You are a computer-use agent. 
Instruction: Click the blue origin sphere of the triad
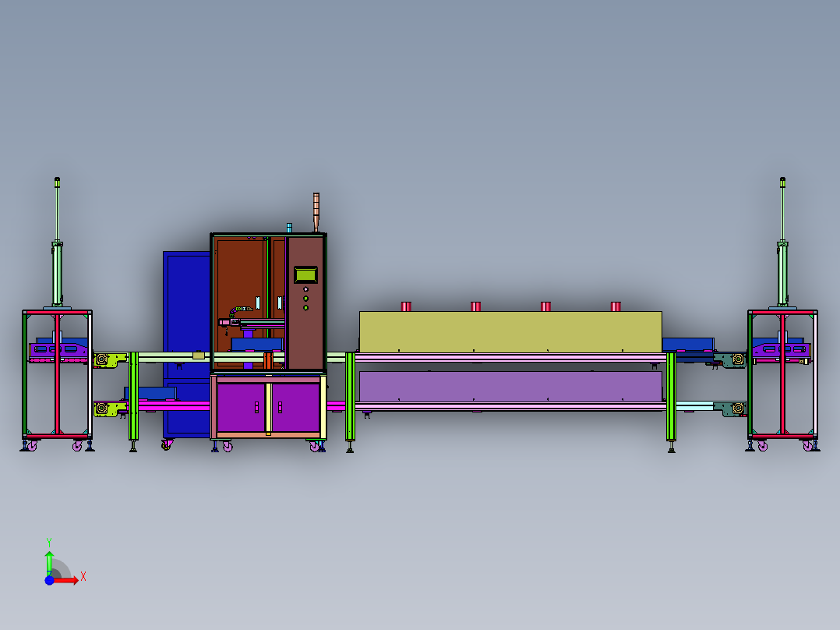point(49,580)
